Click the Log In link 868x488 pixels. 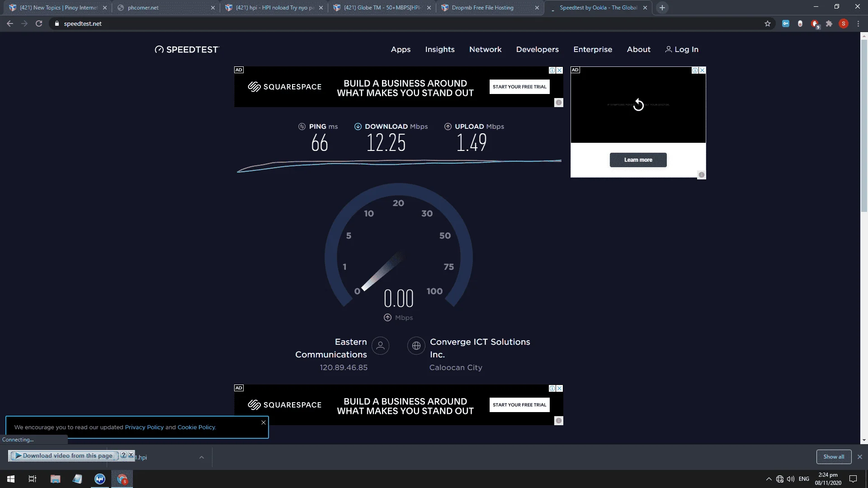click(x=682, y=50)
